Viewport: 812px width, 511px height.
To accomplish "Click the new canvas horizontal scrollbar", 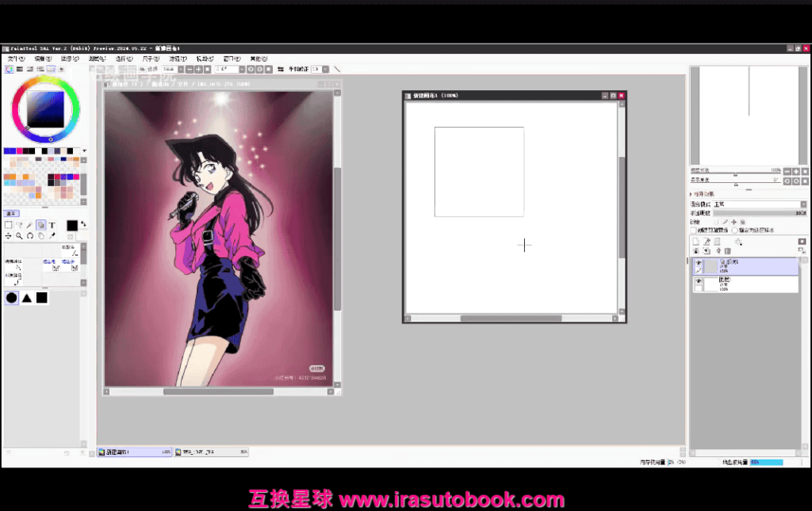I will (x=511, y=318).
